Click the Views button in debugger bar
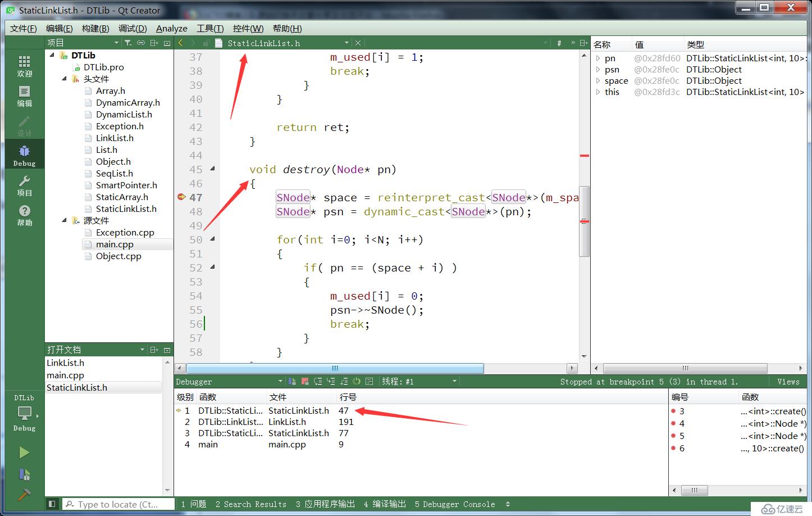Viewport: 812px width, 516px height. pyautogui.click(x=788, y=382)
